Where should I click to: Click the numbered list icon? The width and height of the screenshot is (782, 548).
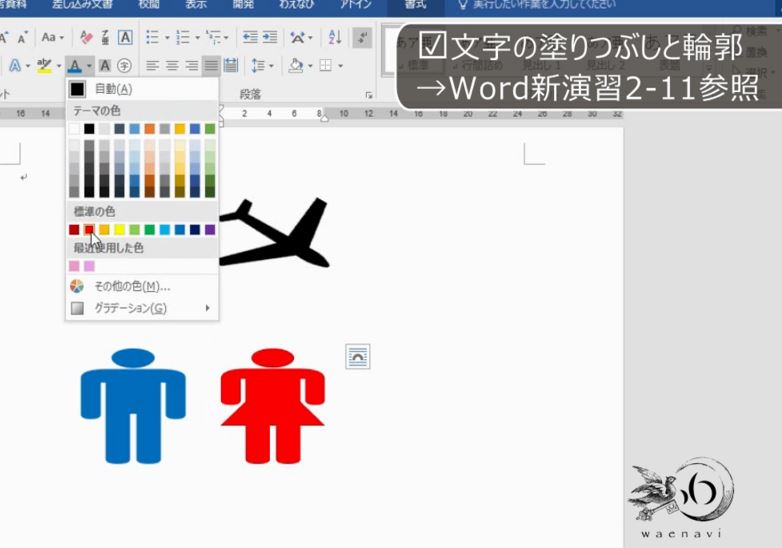click(x=183, y=37)
